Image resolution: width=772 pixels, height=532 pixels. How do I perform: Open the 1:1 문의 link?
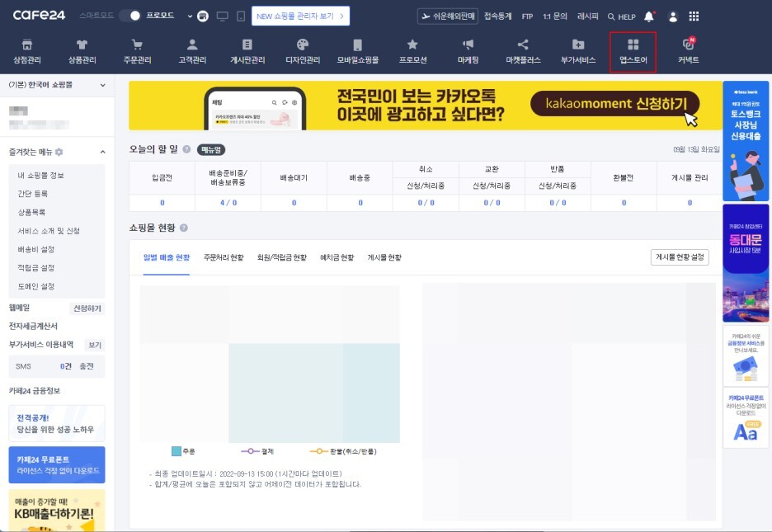(555, 16)
